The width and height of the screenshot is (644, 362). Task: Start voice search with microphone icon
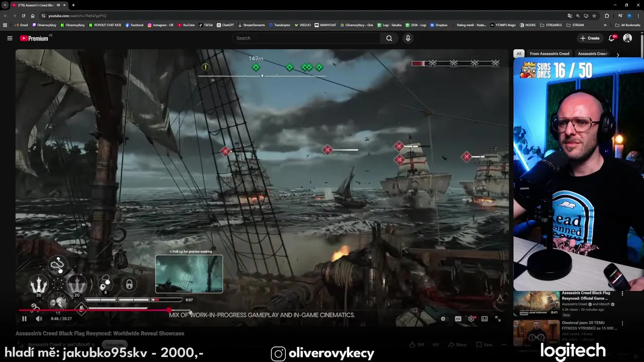408,38
